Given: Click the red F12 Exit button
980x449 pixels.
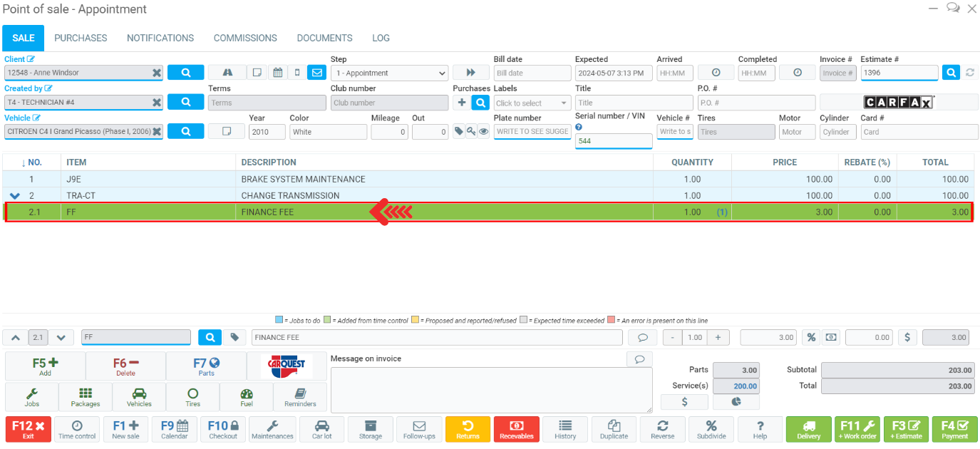Looking at the screenshot, I should coord(28,430).
